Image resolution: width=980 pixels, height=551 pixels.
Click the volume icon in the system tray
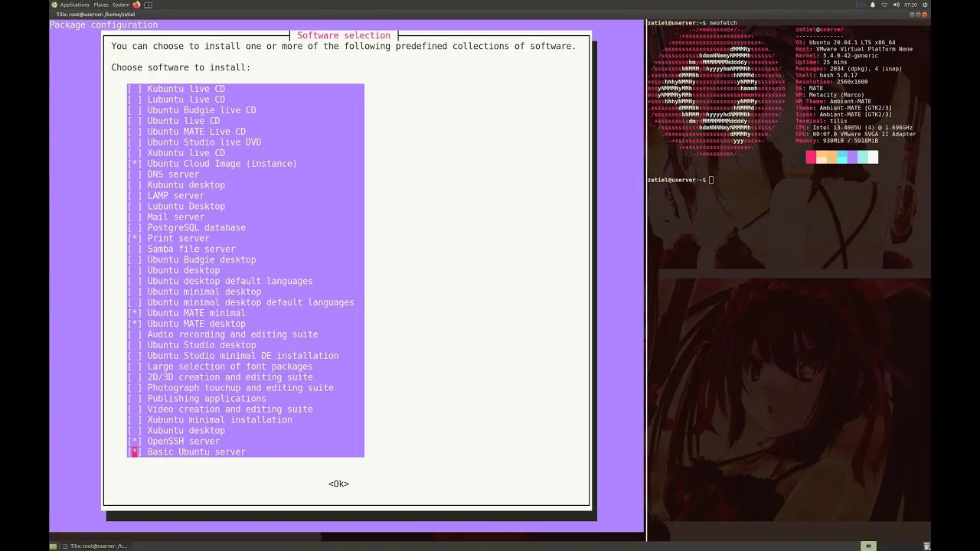pyautogui.click(x=896, y=5)
